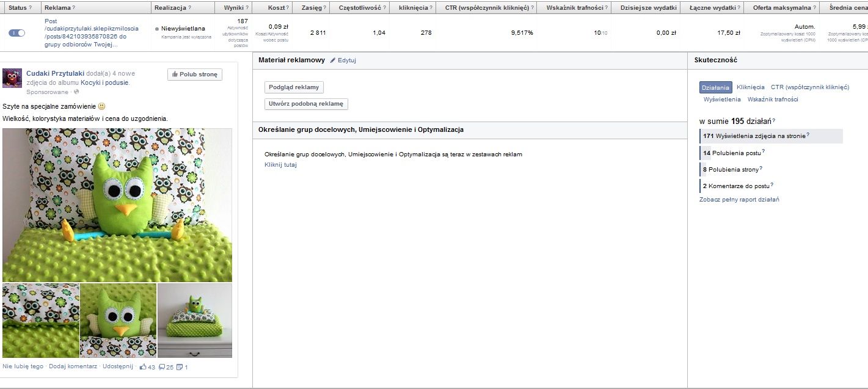Click help mark next to Łączne wydatki header
Screen dimensions: 868x389
738,8
